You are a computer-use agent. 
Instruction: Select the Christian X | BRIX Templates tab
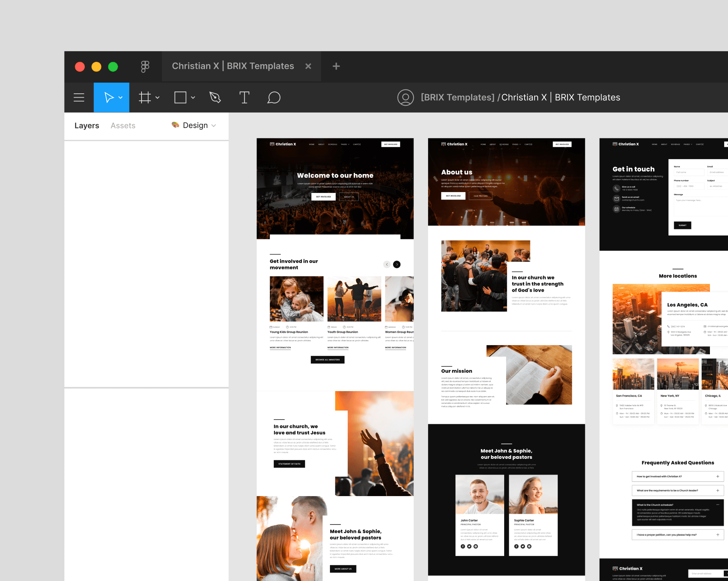click(x=233, y=66)
